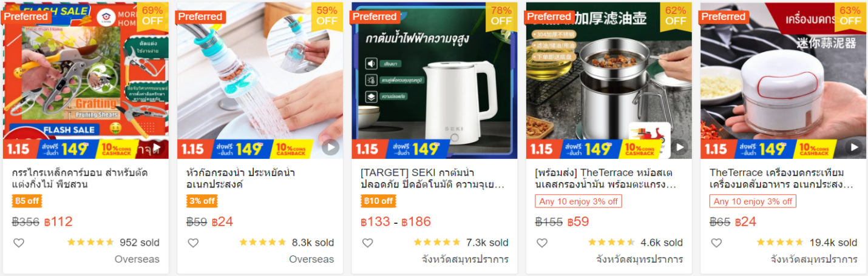
Task: Click the ฿5 off voucher tag
Action: pyautogui.click(x=27, y=201)
